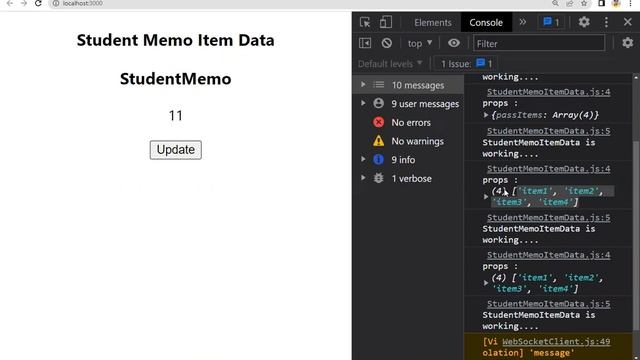Focus the console Filter input
Image resolution: width=640 pixels, height=360 pixels.
pos(539,43)
